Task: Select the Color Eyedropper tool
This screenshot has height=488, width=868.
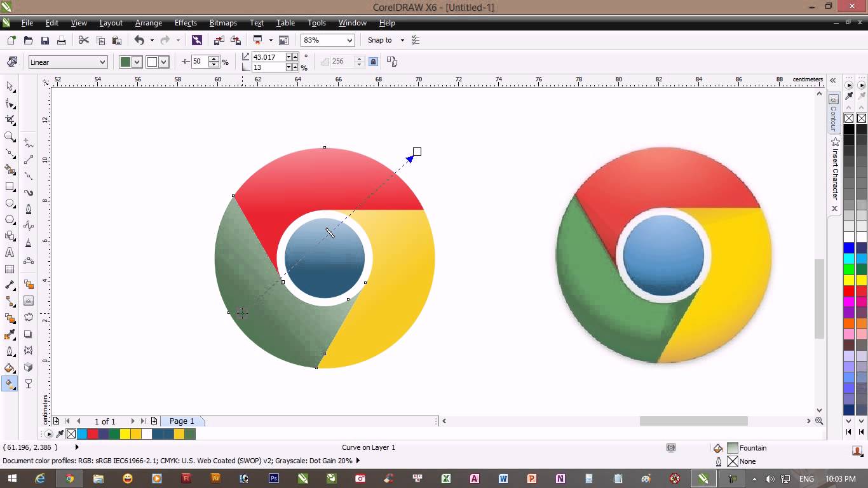Action: [x=10, y=335]
